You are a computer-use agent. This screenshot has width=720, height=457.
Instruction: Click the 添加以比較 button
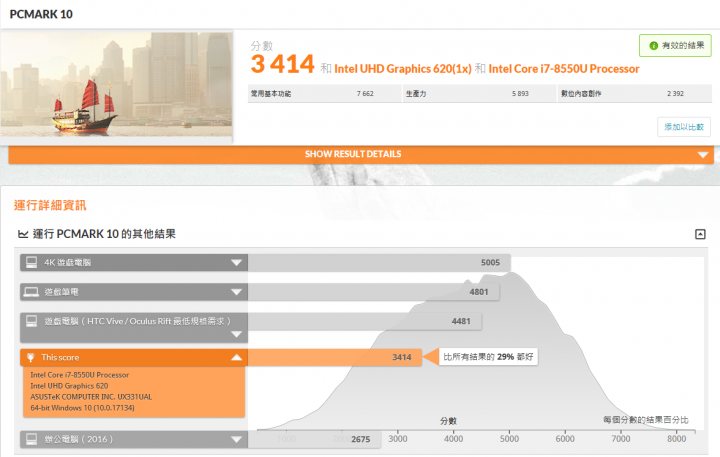click(x=684, y=127)
